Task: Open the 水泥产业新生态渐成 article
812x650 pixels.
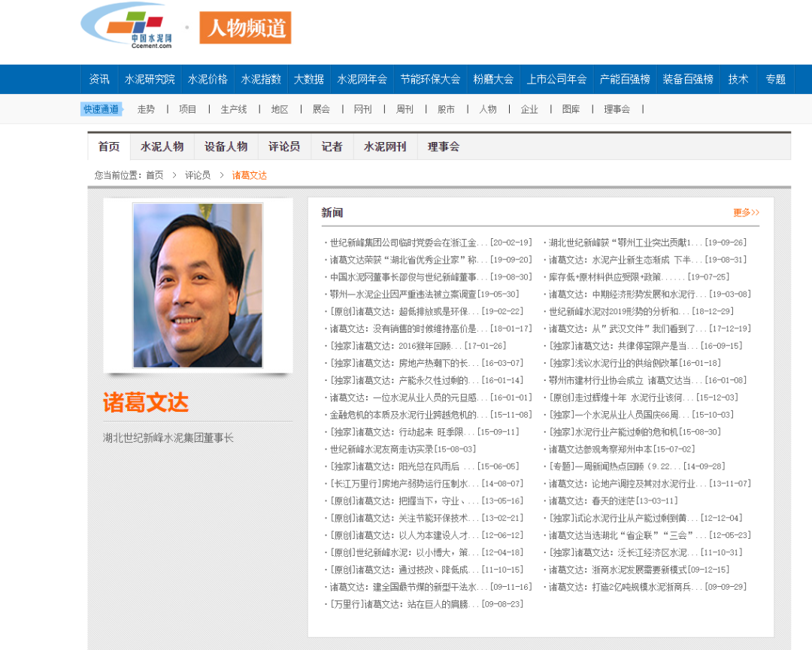Action: coord(647,260)
